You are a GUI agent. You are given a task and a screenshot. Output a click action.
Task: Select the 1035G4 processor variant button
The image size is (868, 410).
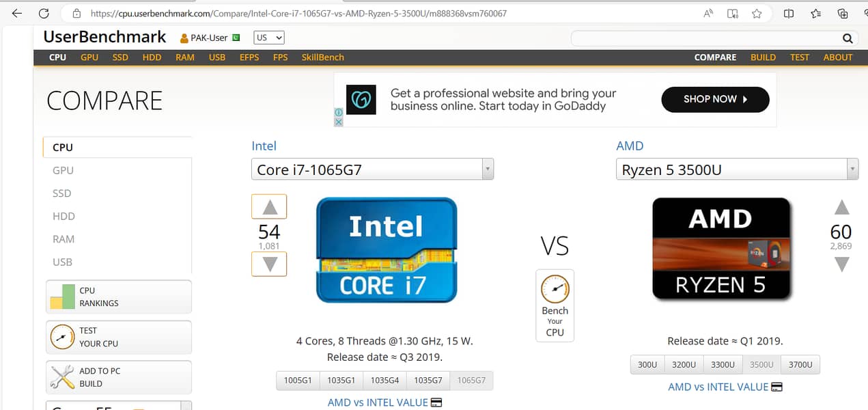pyautogui.click(x=384, y=380)
